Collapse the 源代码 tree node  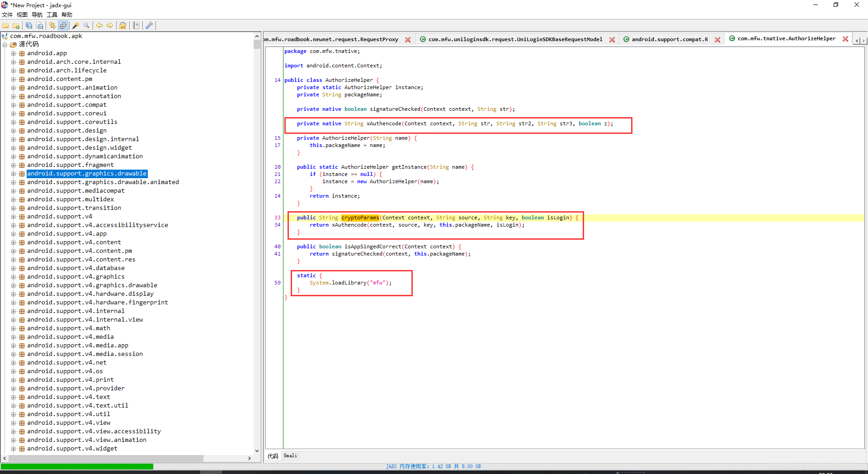(5, 44)
